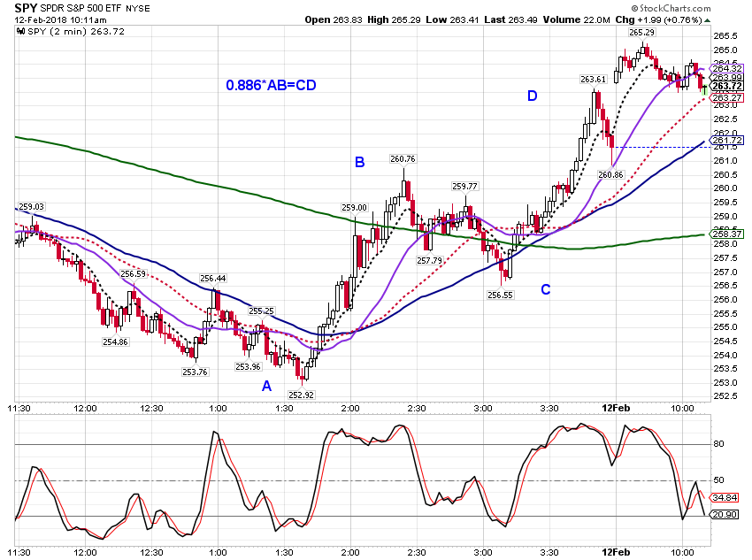The width and height of the screenshot is (752, 560).
Task: Click the blue point D label
Action: 533,96
